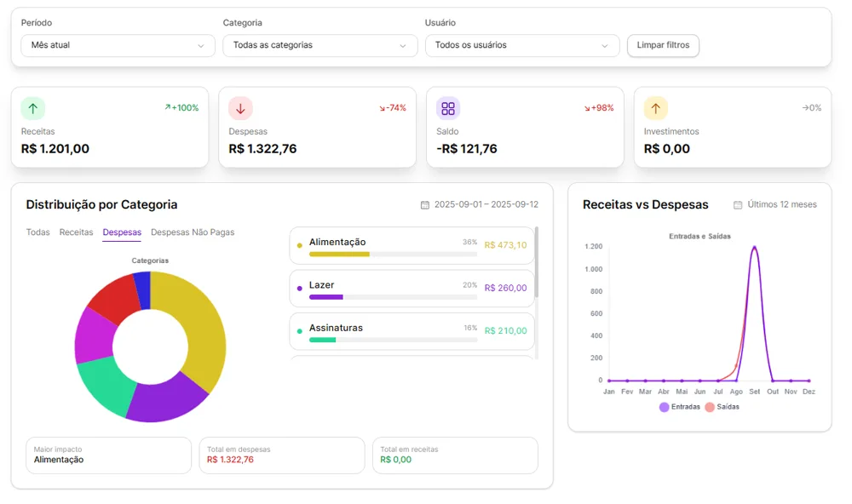Image resolution: width=852 pixels, height=504 pixels.
Task: Click the small blue slice of the donut
Action: [x=143, y=289]
